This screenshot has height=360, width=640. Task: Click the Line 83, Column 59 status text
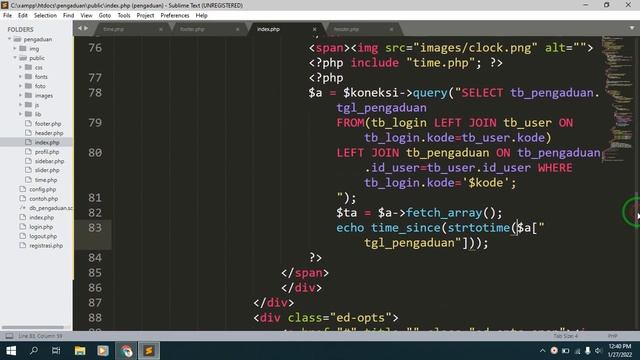pos(40,336)
